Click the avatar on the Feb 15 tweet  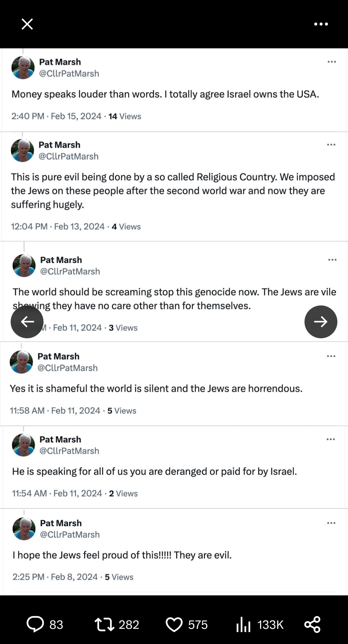click(23, 68)
